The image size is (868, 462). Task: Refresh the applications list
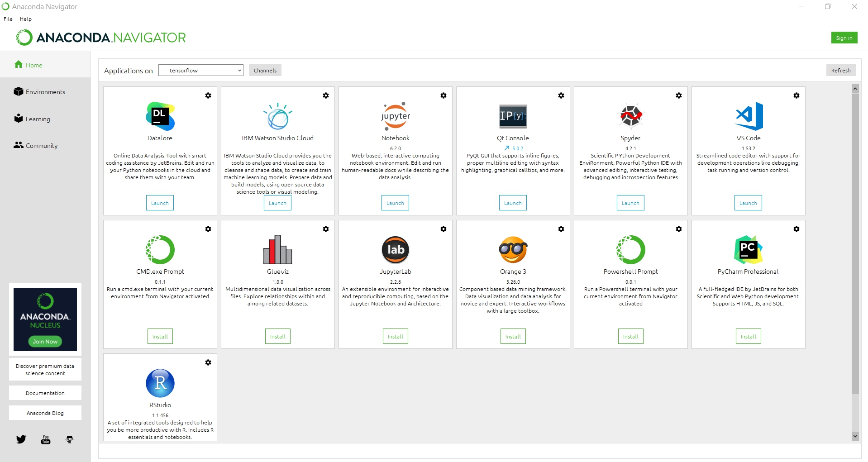coord(841,70)
